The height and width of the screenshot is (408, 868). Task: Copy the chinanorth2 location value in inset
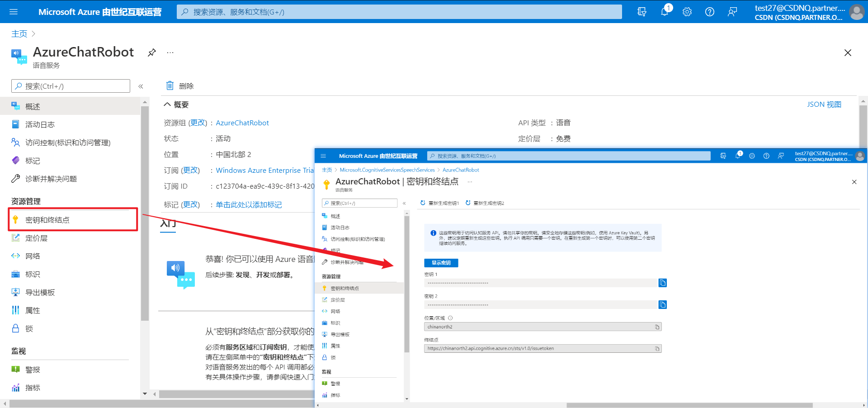657,327
